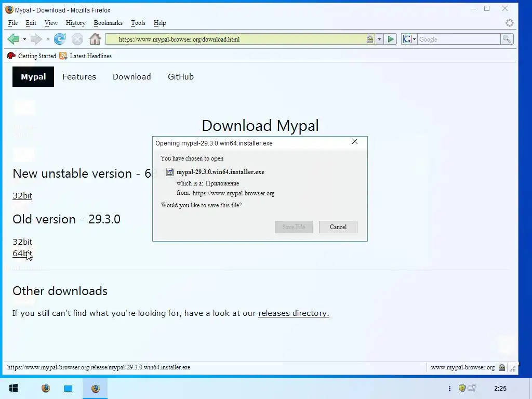The width and height of the screenshot is (532, 399).
Task: Open the Edit menu
Action: (x=31, y=23)
